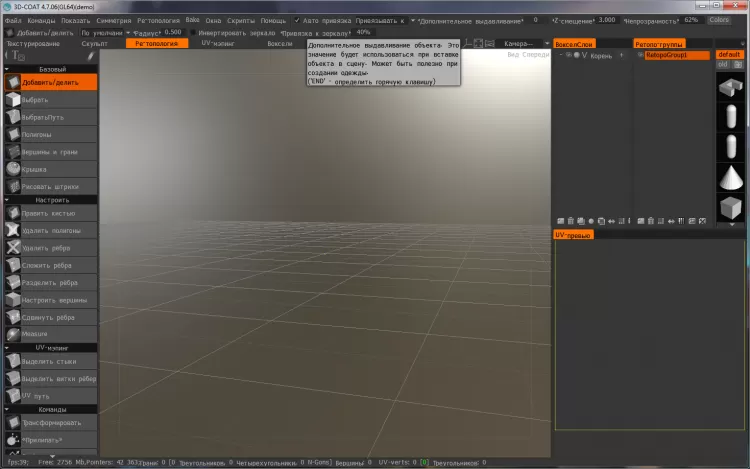Select the UV путь tool
This screenshot has width=750, height=469.
51,396
